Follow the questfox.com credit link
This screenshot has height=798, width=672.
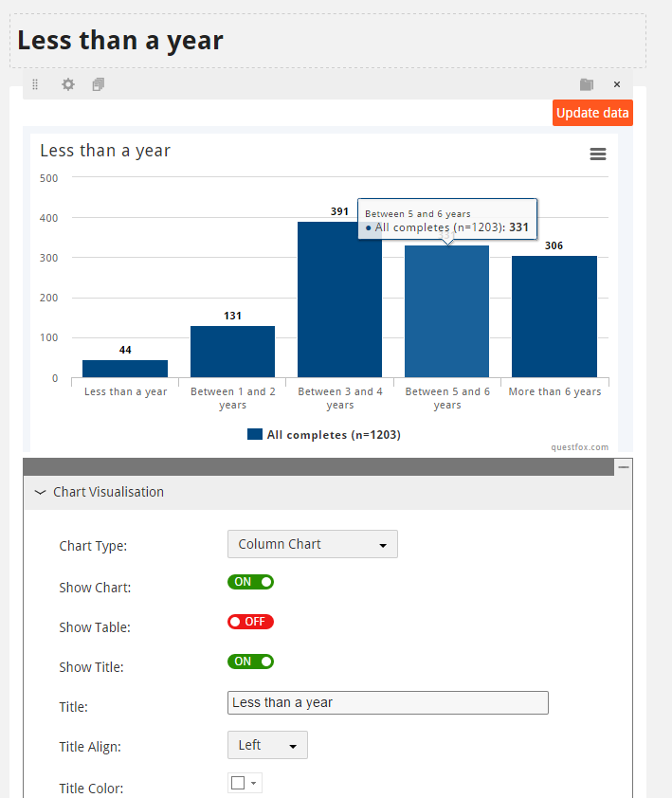(579, 447)
